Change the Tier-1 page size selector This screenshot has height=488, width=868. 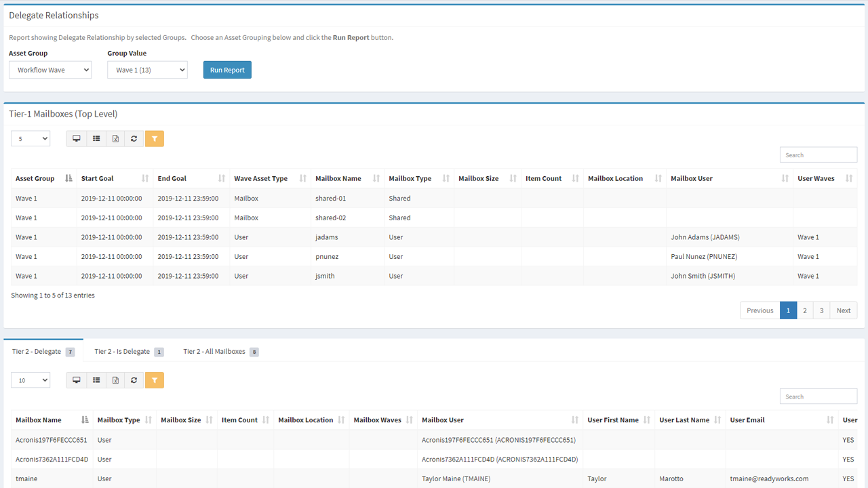[x=30, y=138]
